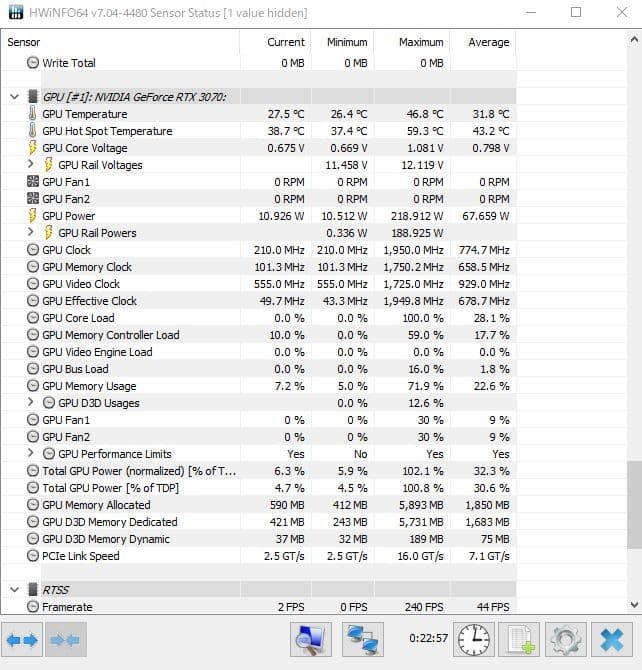
Task: Click the vertical scrollbar thumb
Action: click(634, 505)
